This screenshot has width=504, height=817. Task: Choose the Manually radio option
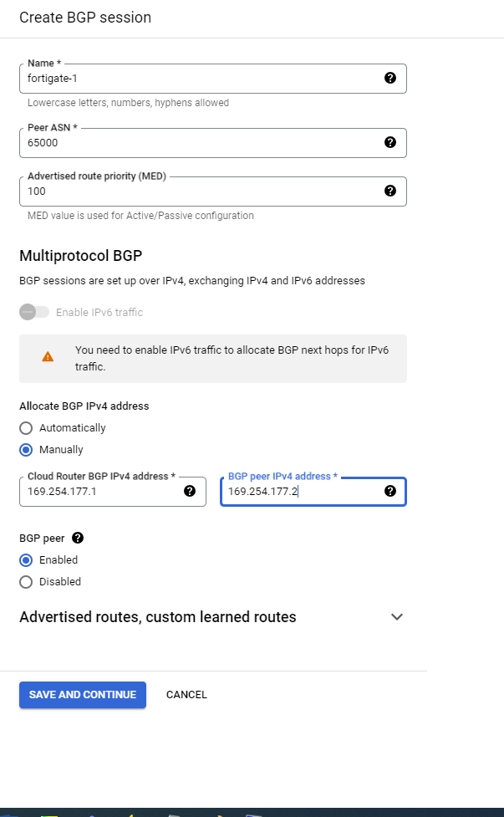(x=26, y=450)
